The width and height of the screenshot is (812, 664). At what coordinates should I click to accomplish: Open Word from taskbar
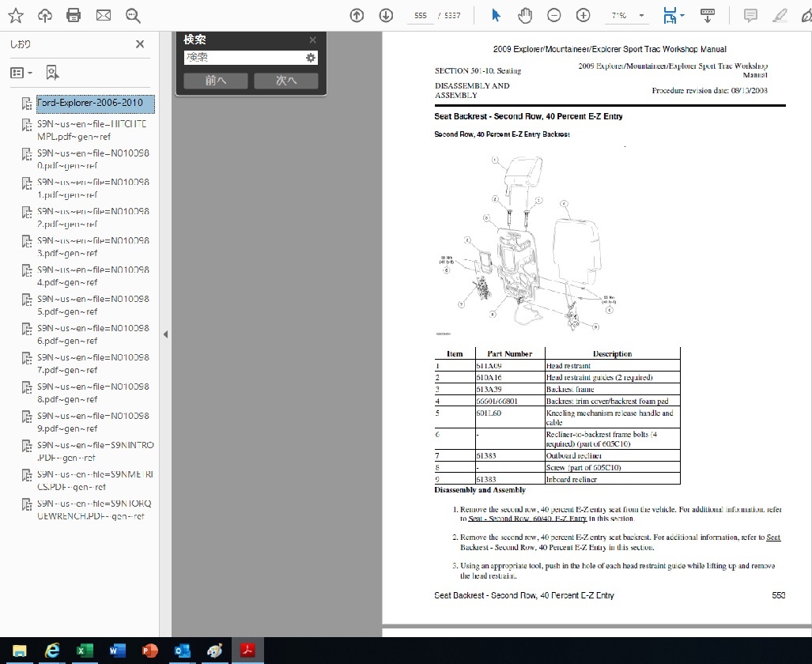(118, 651)
